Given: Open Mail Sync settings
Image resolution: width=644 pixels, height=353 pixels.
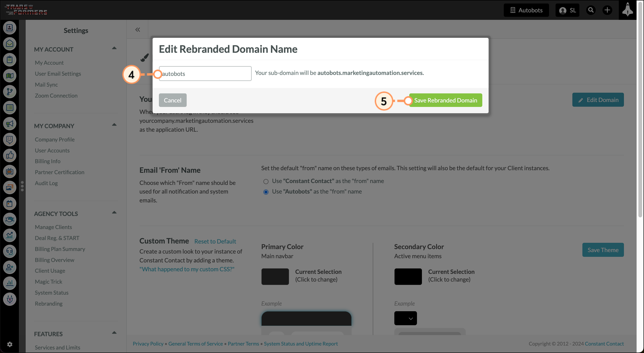Looking at the screenshot, I should point(46,85).
